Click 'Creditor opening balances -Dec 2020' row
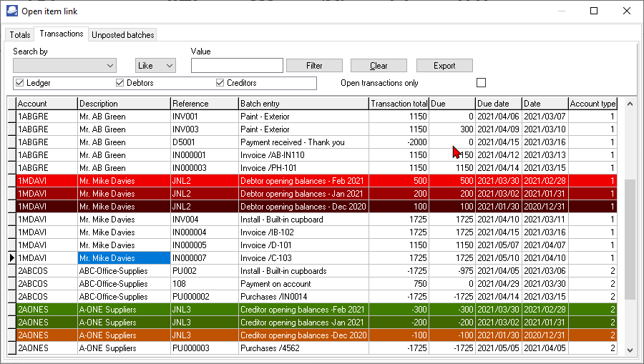Image resolution: width=644 pixels, height=364 pixels. click(316, 335)
